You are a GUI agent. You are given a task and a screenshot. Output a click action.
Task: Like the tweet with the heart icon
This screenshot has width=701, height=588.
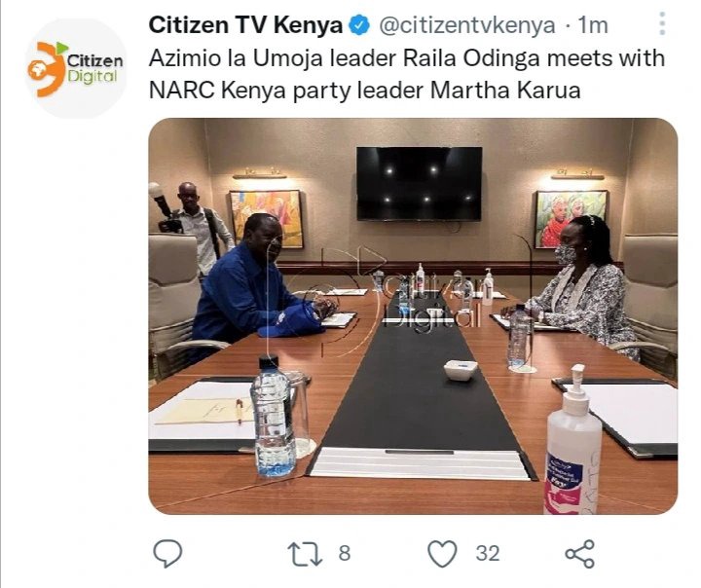click(x=443, y=554)
